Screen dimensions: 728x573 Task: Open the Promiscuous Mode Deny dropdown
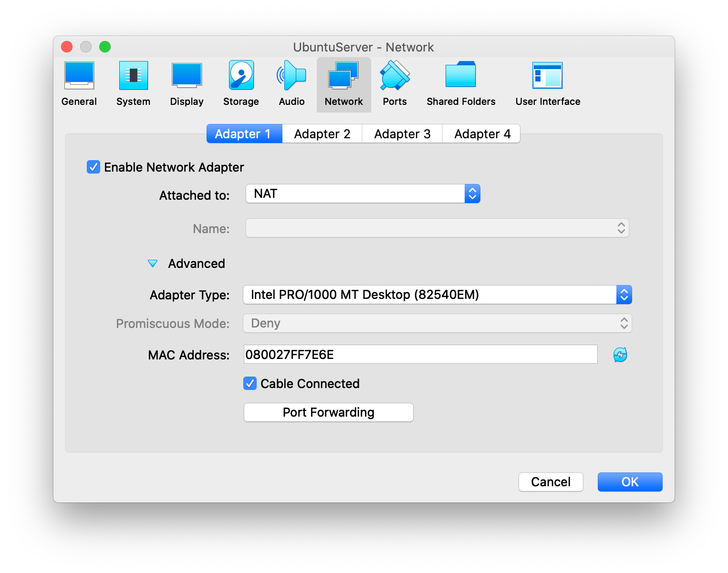tap(437, 323)
